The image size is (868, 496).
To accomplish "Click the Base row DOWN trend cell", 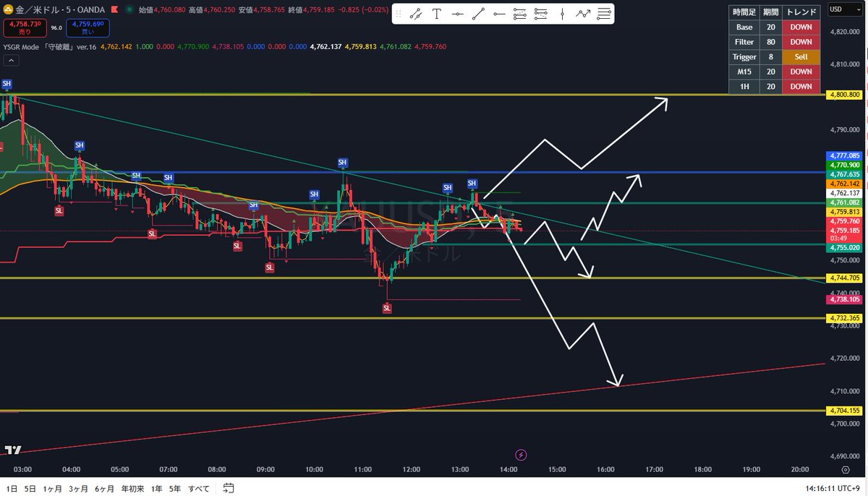I will coord(801,27).
